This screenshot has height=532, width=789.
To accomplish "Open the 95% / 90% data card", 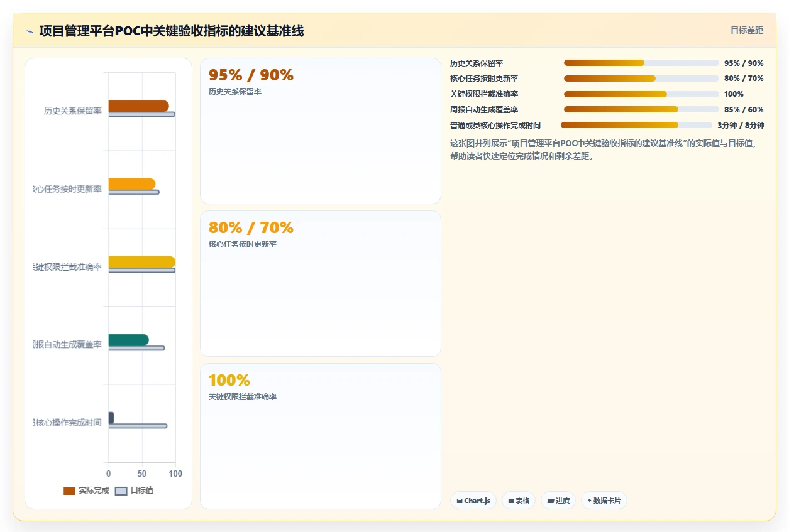I will 321,131.
